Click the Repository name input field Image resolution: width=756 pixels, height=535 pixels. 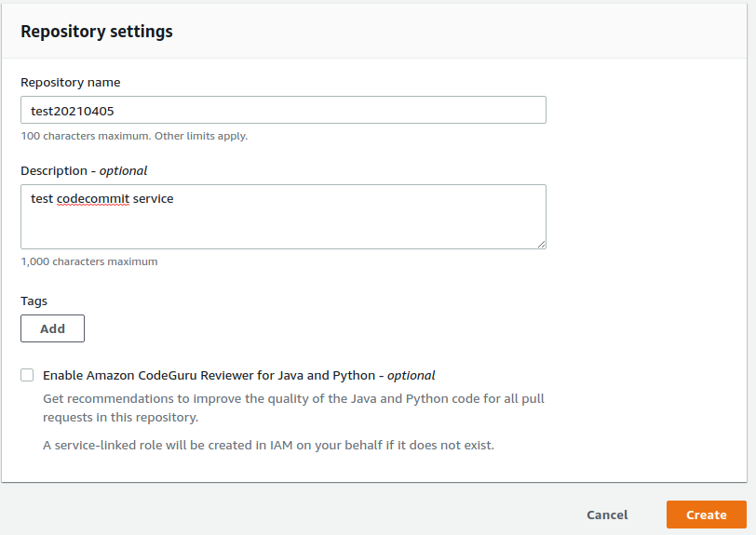tap(283, 110)
